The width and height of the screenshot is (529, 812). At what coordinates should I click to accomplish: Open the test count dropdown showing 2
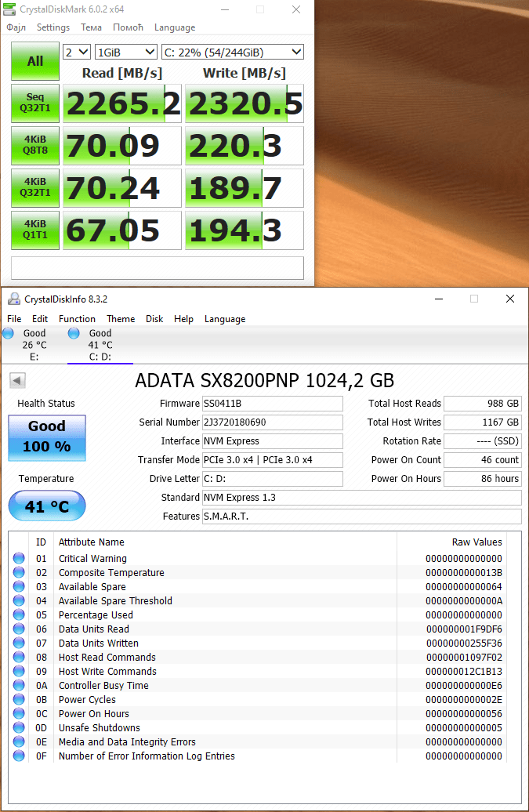click(x=77, y=53)
